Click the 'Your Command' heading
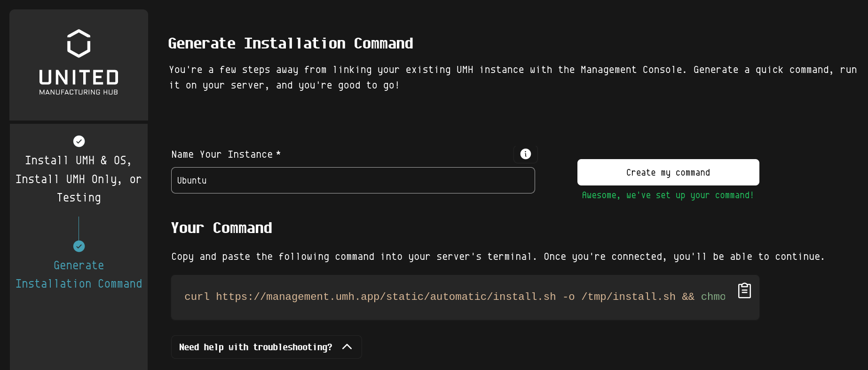The width and height of the screenshot is (868, 370). (x=221, y=228)
